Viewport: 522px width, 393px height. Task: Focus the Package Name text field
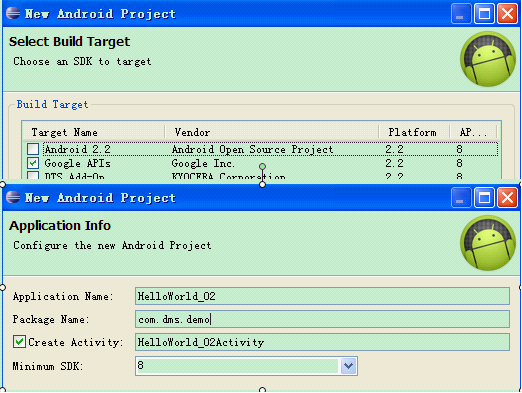[322, 319]
